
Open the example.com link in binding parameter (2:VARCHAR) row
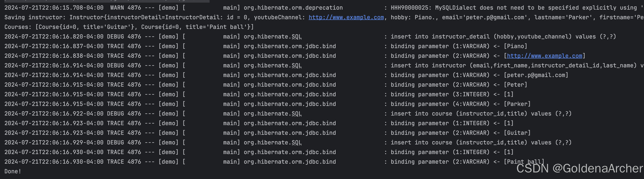pos(544,56)
